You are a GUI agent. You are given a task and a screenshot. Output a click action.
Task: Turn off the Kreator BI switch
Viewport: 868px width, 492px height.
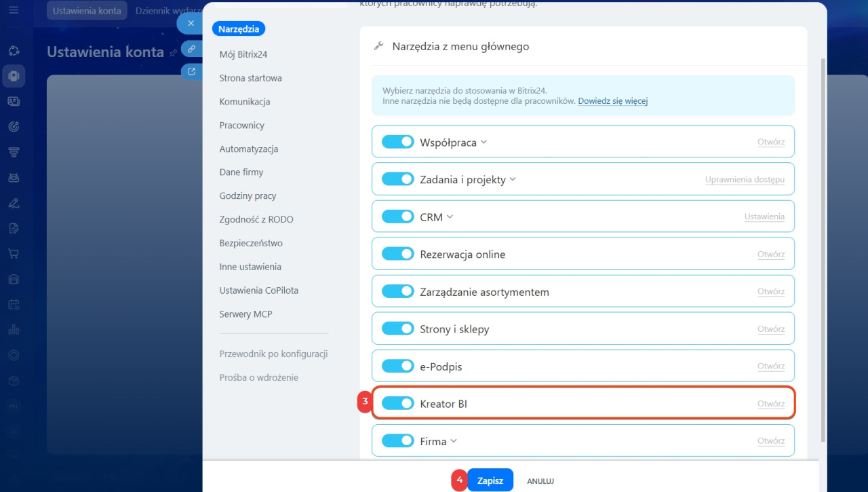[397, 403]
